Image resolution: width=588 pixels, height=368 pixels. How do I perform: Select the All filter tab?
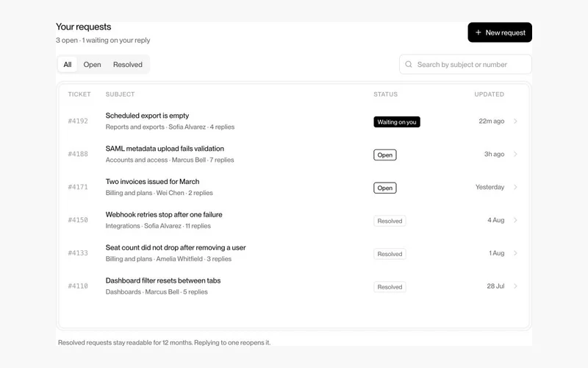coord(68,64)
